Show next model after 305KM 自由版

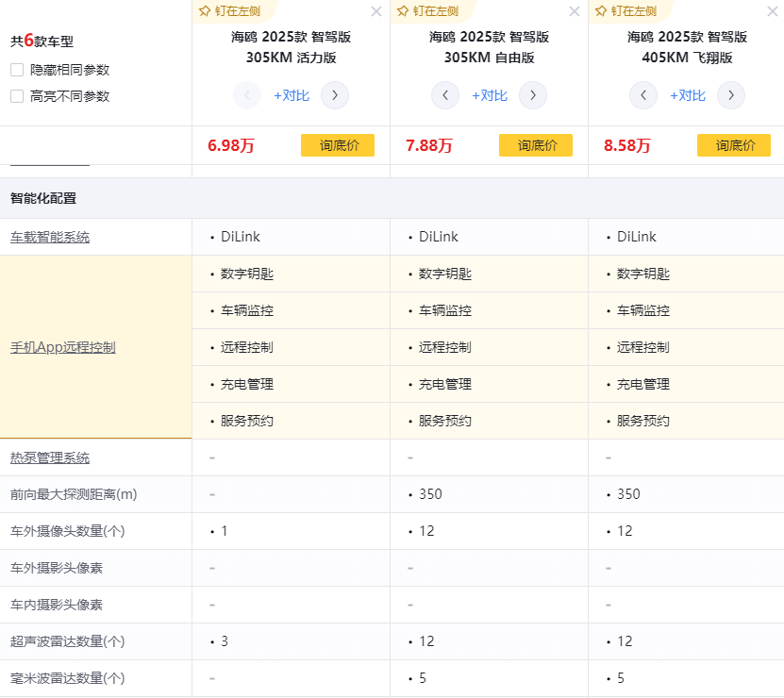(x=532, y=95)
